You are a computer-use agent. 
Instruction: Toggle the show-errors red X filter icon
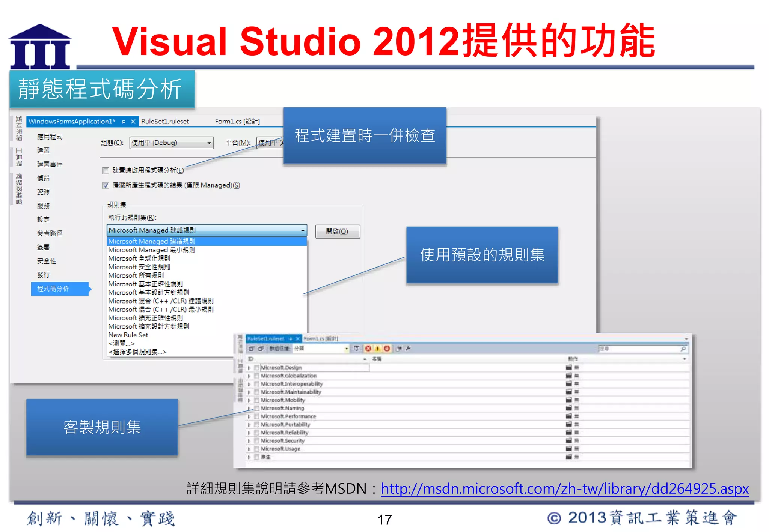tap(368, 349)
